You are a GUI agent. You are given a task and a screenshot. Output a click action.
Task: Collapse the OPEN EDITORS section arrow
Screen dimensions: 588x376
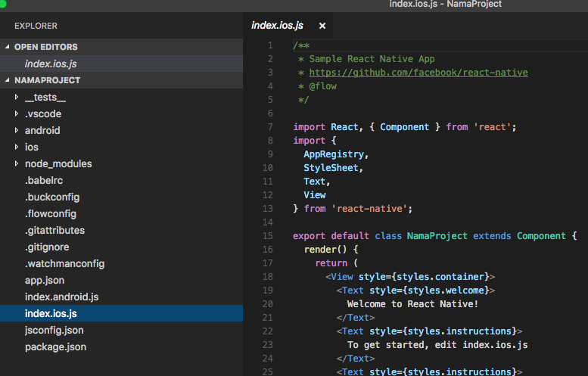[7, 46]
